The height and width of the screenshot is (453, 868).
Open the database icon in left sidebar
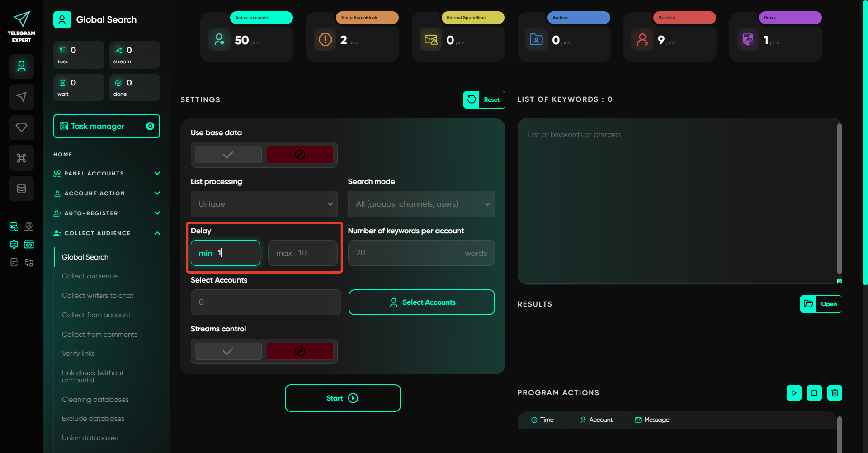21,189
